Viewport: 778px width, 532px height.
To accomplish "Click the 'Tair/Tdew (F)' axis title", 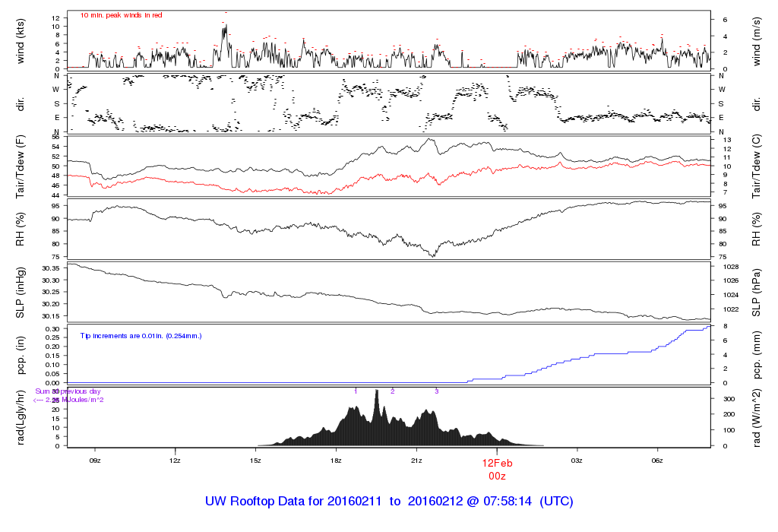I will tap(21, 166).
